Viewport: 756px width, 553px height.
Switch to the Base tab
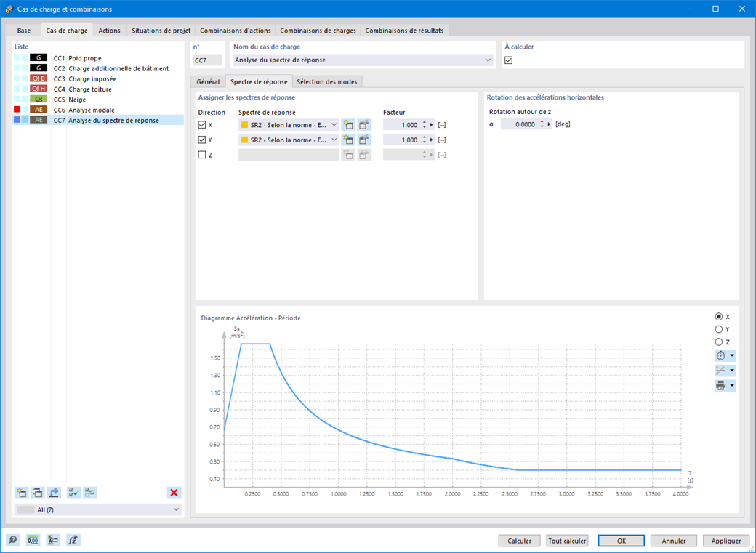[x=23, y=31]
